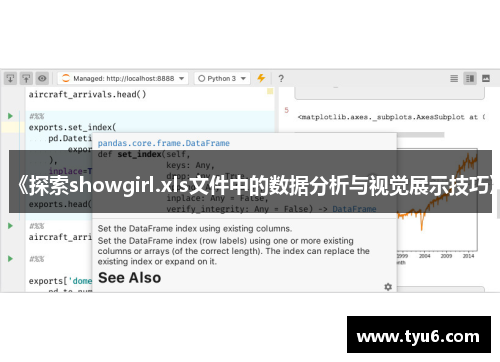This screenshot has width=500, height=362.
Task: Switch to editor-only view icon
Action: point(454,79)
